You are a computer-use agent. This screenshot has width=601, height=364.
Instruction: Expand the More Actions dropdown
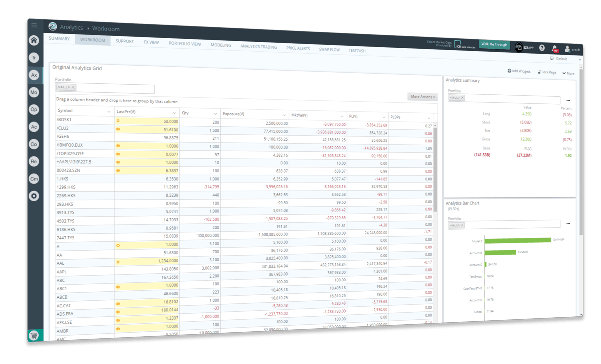click(423, 97)
